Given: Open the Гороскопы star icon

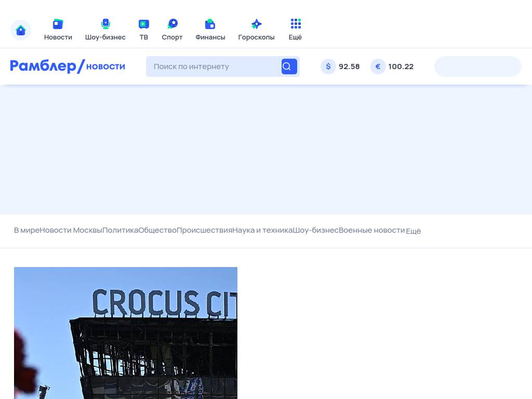Looking at the screenshot, I should (x=256, y=24).
